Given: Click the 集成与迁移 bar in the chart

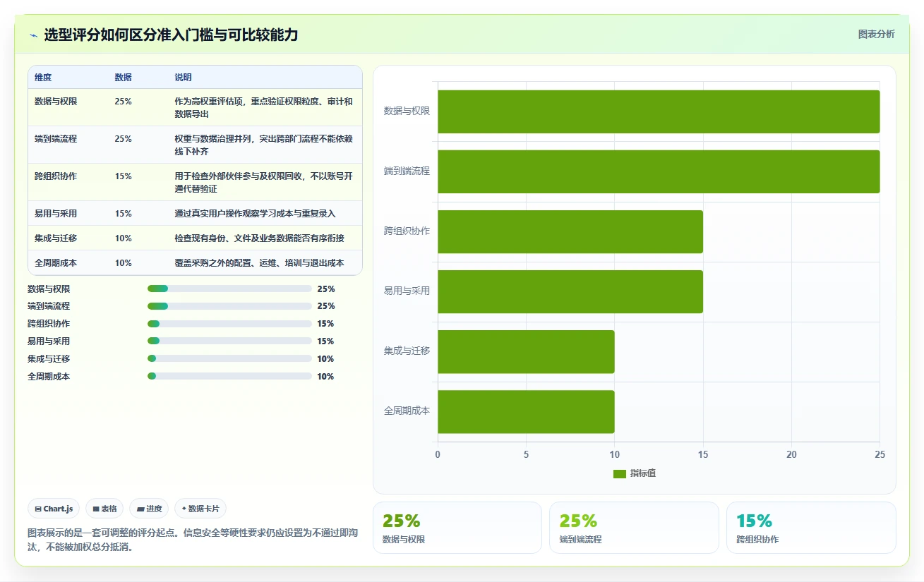Looking at the screenshot, I should click(x=526, y=351).
